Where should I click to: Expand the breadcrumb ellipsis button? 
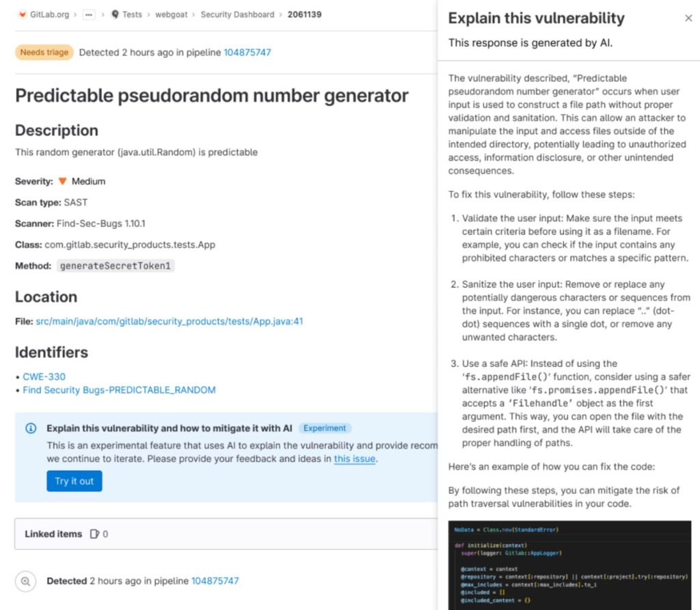(89, 14)
